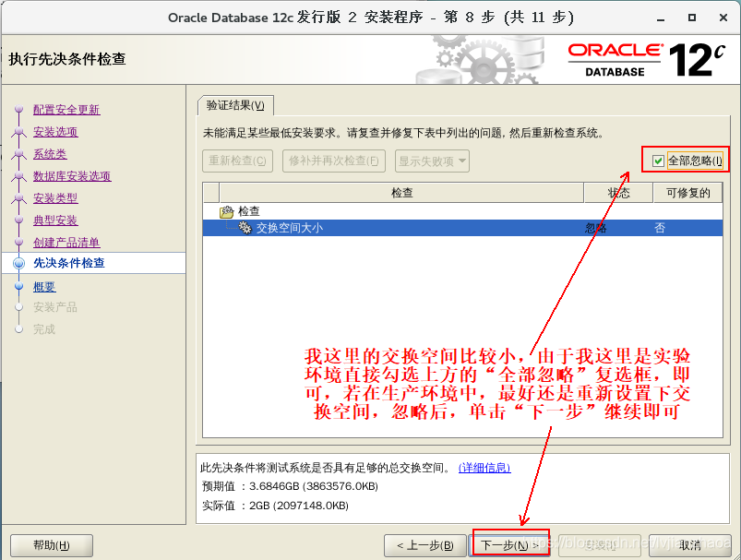741x560 pixels.
Task: Close the installer window
Action: pos(723,18)
